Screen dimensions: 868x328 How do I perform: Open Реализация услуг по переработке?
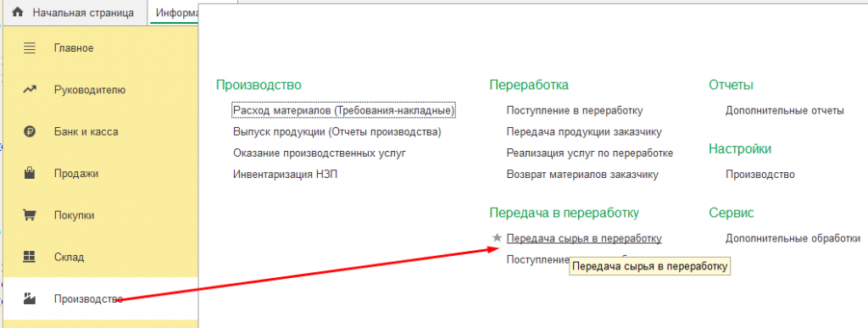pyautogui.click(x=590, y=153)
